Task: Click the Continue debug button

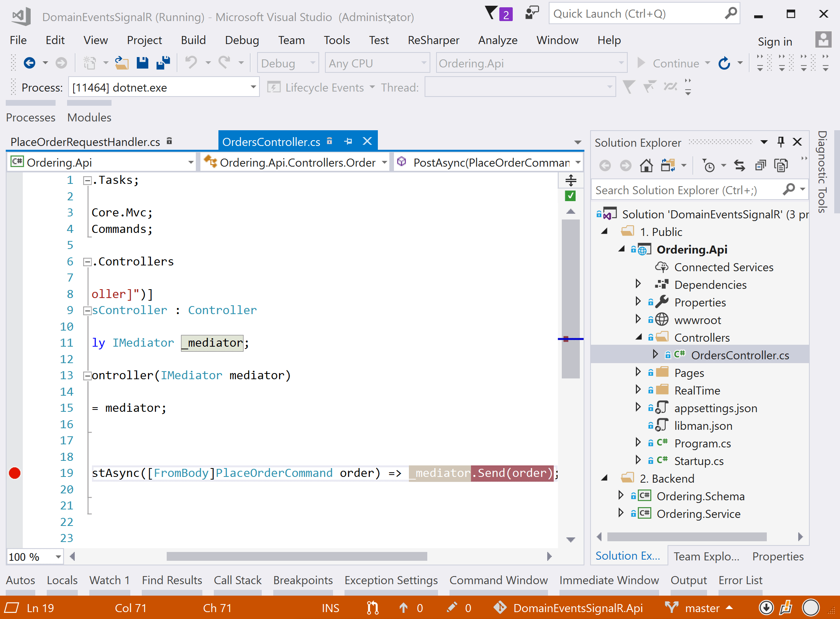Action: click(668, 63)
